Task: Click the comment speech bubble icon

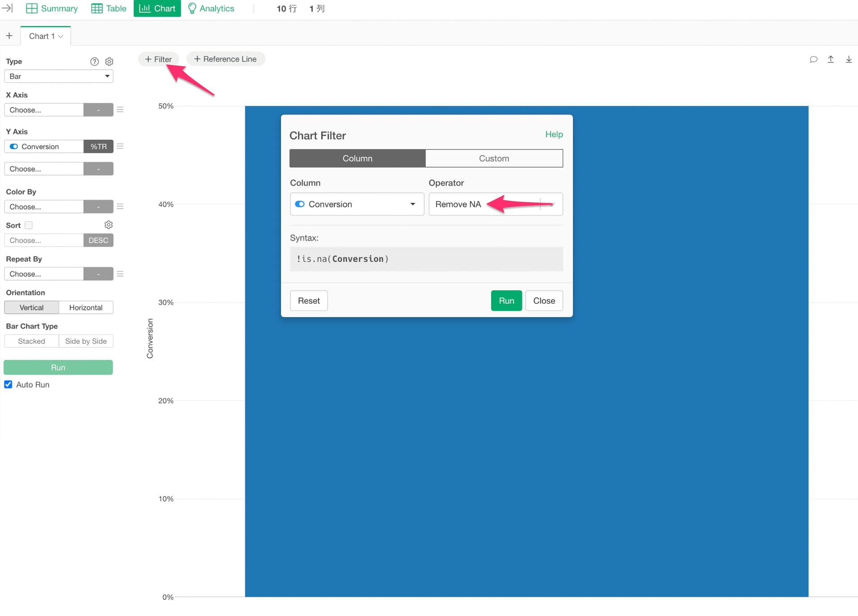Action: point(813,59)
